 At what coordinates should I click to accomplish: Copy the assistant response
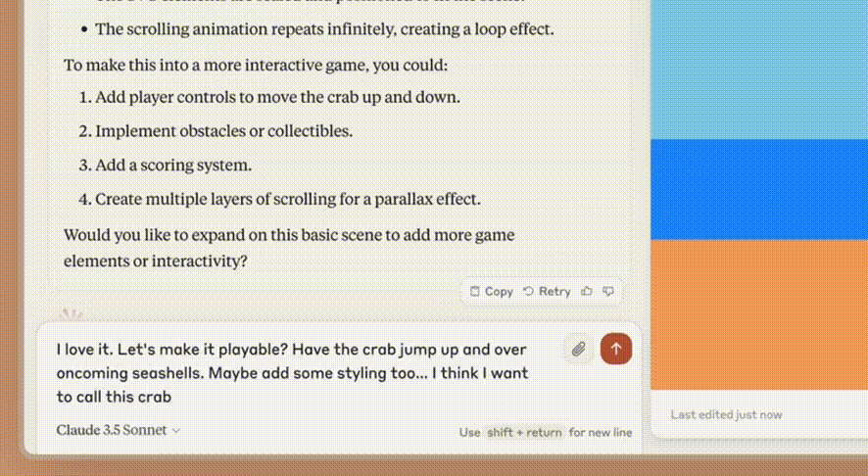[x=492, y=291]
